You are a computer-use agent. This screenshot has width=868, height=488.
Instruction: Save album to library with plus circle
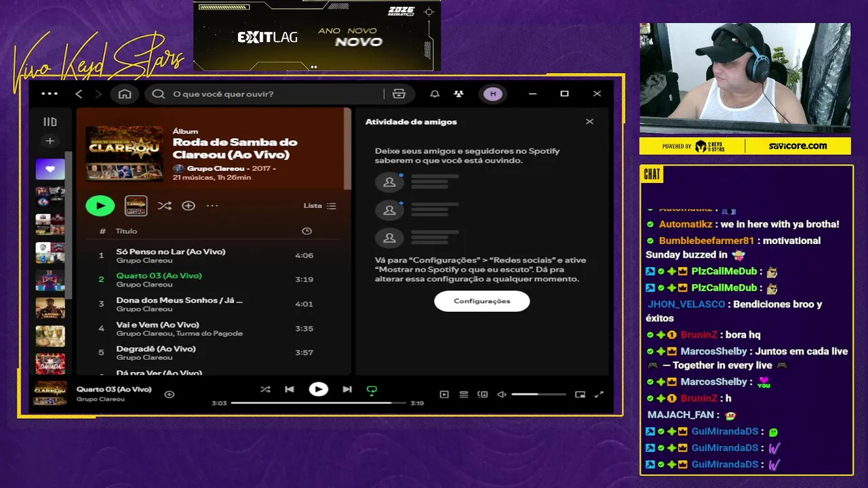click(189, 205)
